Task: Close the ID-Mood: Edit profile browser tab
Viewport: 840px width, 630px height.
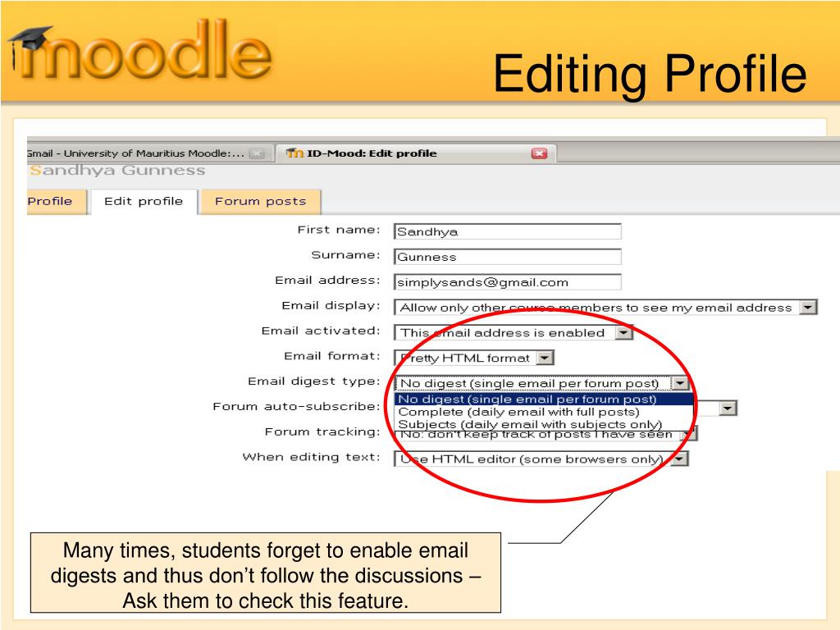Action: coord(539,153)
